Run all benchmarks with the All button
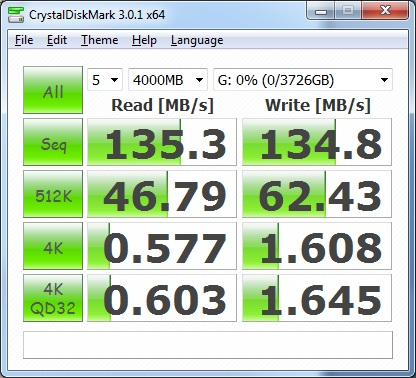The width and height of the screenshot is (416, 378). point(53,90)
